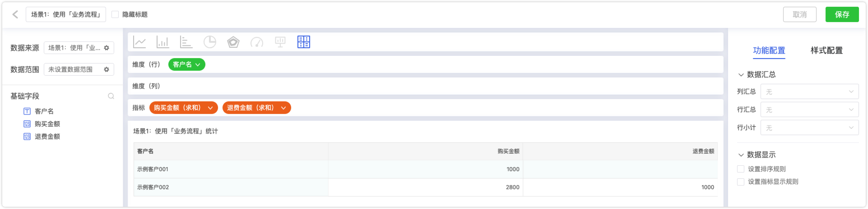Choose the radar chart icon
The image size is (868, 209).
233,42
